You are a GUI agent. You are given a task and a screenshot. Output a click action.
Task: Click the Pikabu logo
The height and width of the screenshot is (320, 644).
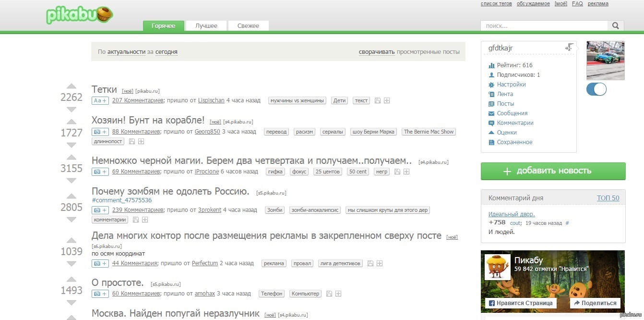(x=80, y=15)
